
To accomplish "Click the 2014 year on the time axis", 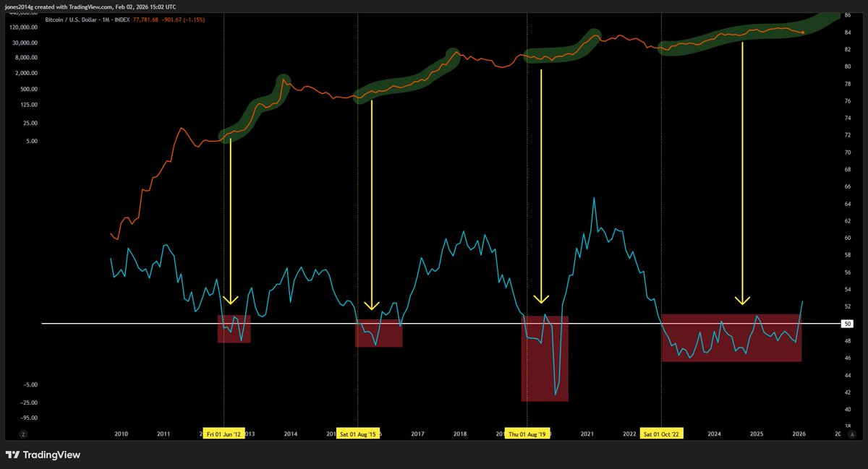I will (x=291, y=434).
